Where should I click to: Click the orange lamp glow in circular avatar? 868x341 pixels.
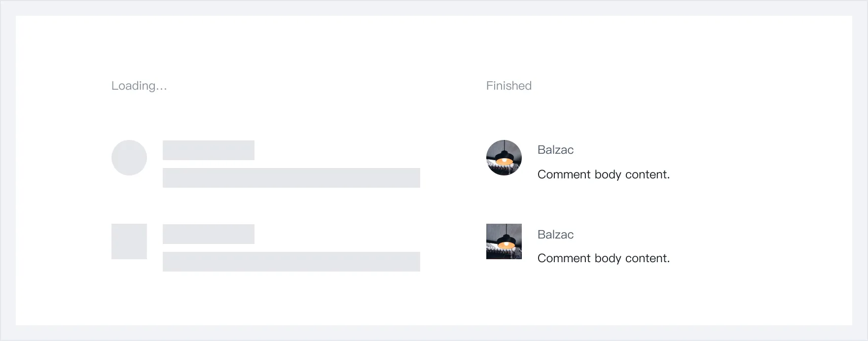(x=504, y=161)
